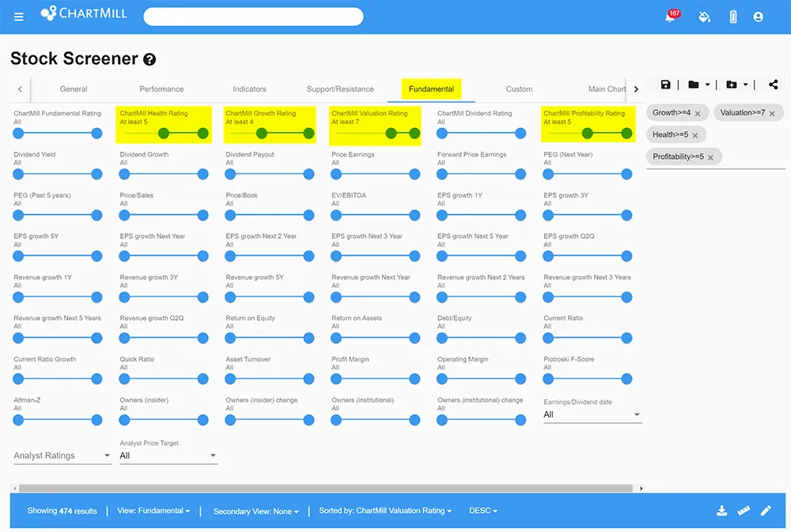The width and height of the screenshot is (791, 532).
Task: Open the Sorted by ChartMill Valuation Rating dropdown
Action: (x=385, y=511)
